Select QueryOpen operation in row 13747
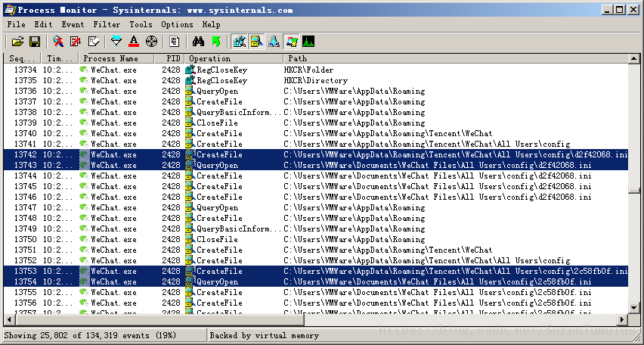 (x=217, y=207)
